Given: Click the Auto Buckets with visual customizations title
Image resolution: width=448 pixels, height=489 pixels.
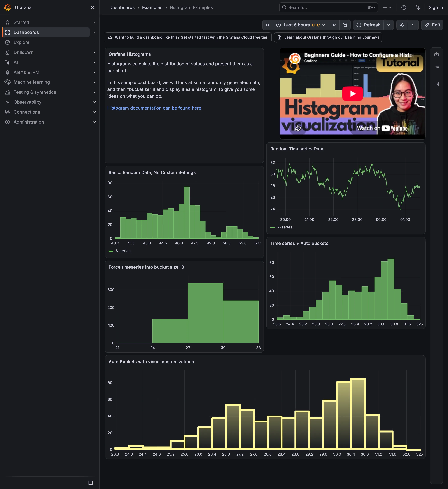Looking at the screenshot, I should point(151,362).
